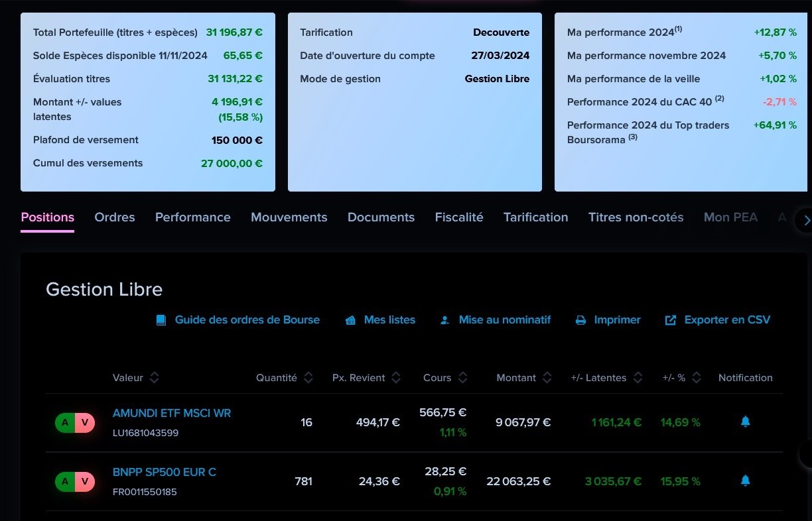Click AMUNDI latent gain 1 161,24 €
The width and height of the screenshot is (812, 521).
[x=617, y=422]
